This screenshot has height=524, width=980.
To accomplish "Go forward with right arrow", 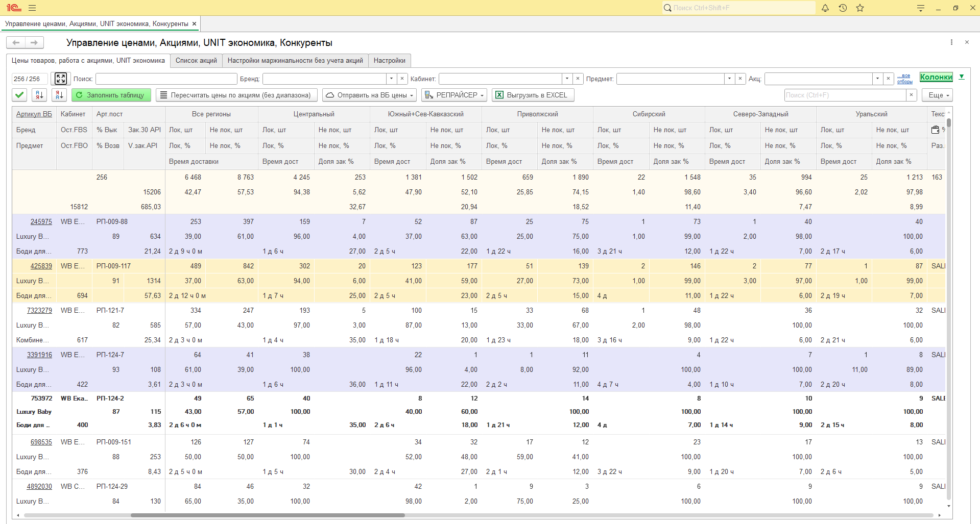I will [x=34, y=42].
